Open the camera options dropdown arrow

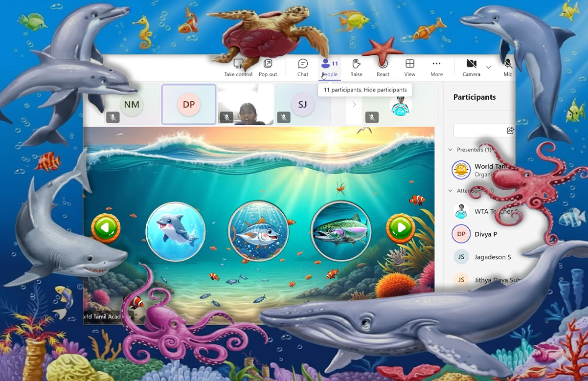[488, 67]
